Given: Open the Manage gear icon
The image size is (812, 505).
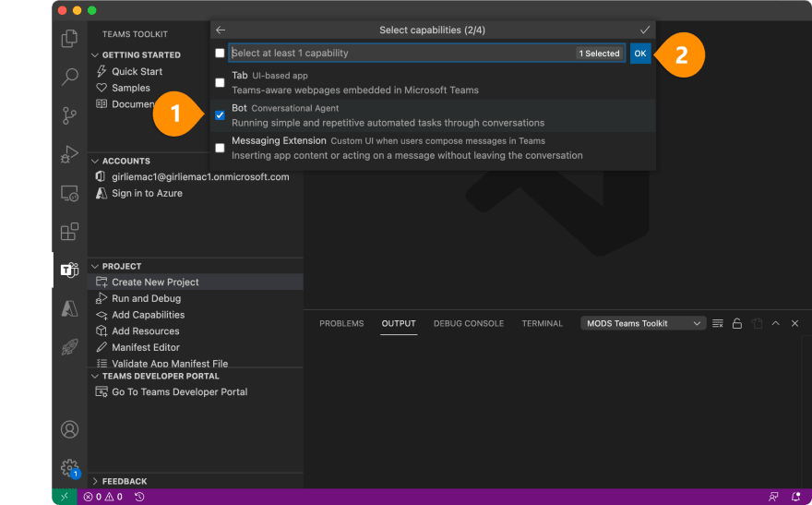Looking at the screenshot, I should 69,468.
